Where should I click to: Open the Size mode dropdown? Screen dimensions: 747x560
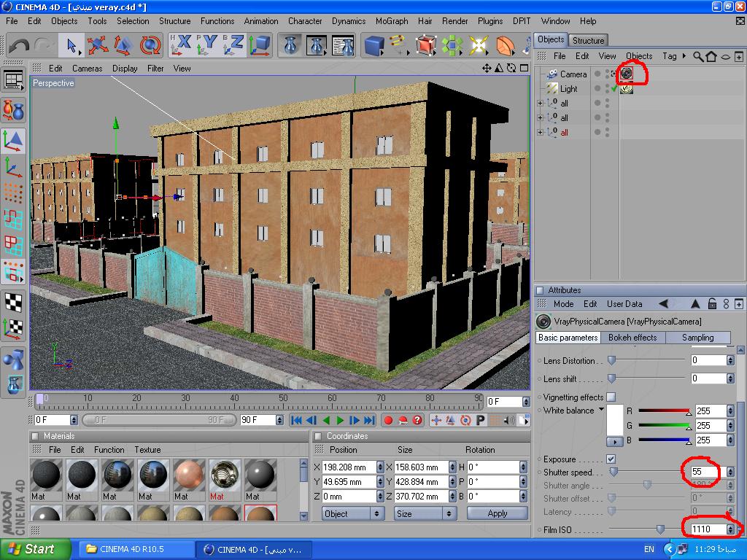(x=425, y=513)
